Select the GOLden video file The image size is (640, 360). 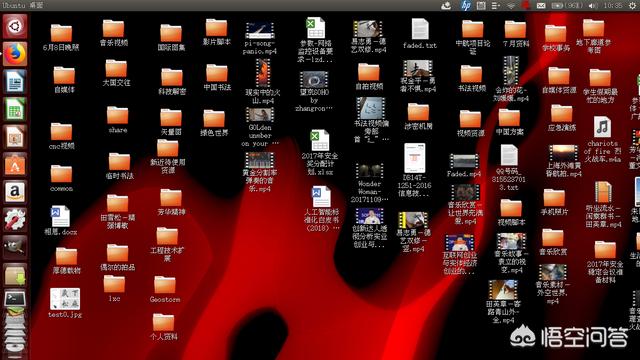click(260, 127)
